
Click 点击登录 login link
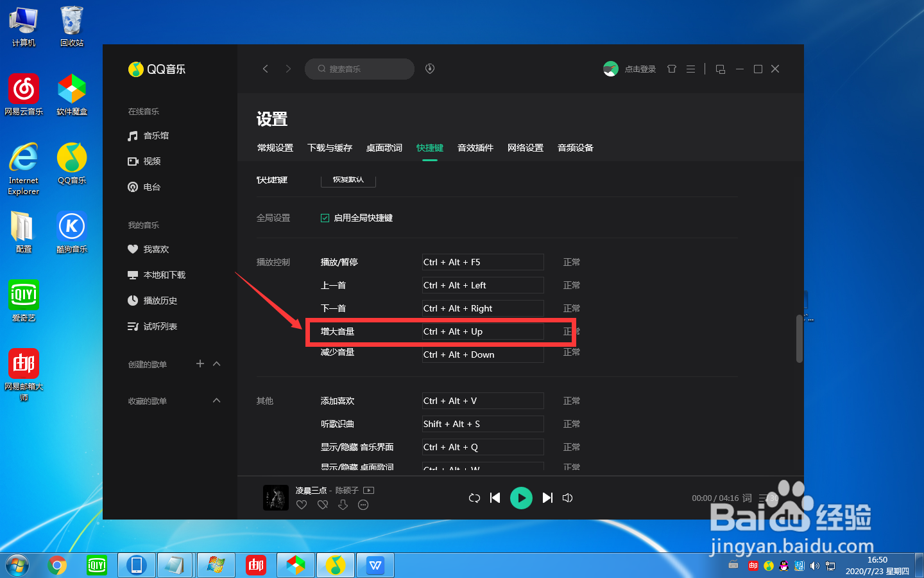click(640, 69)
